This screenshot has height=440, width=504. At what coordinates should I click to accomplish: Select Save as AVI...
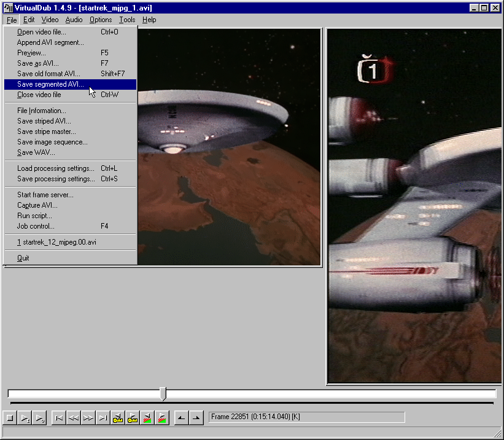pos(71,63)
